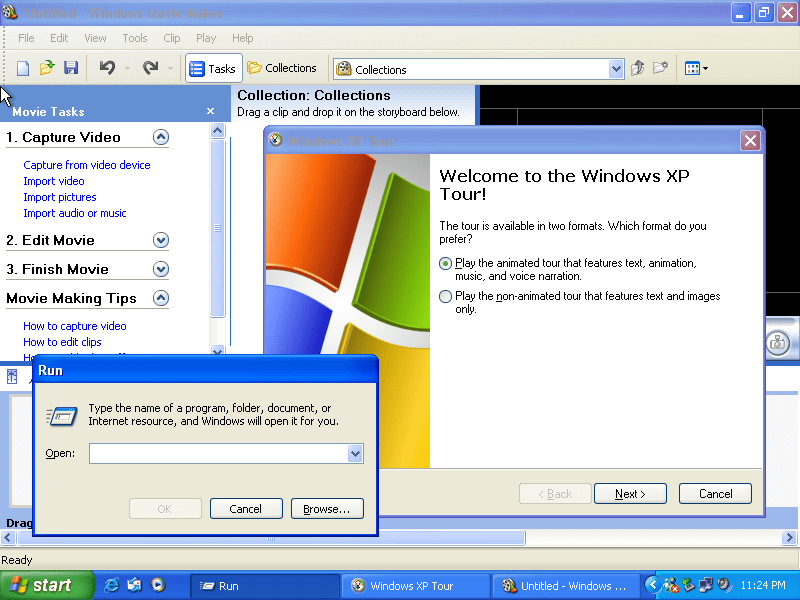Click Next in Windows XP Tour
The width and height of the screenshot is (800, 600).
pyautogui.click(x=630, y=494)
